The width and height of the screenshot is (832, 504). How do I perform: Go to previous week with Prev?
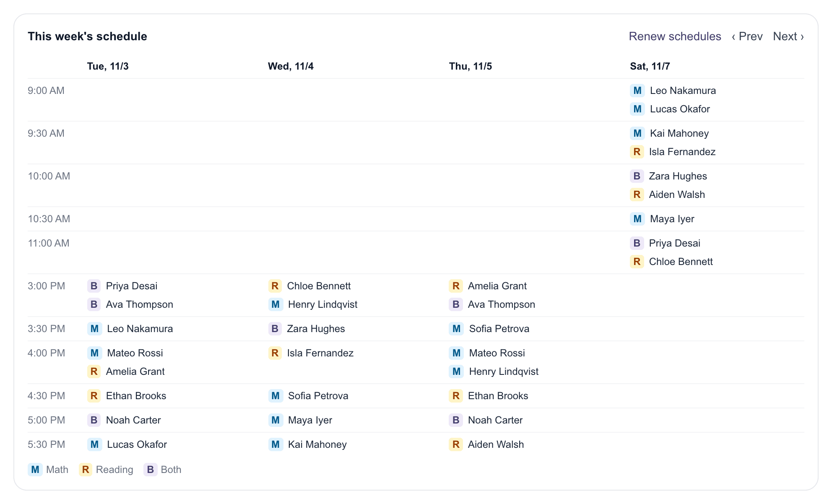pos(747,36)
